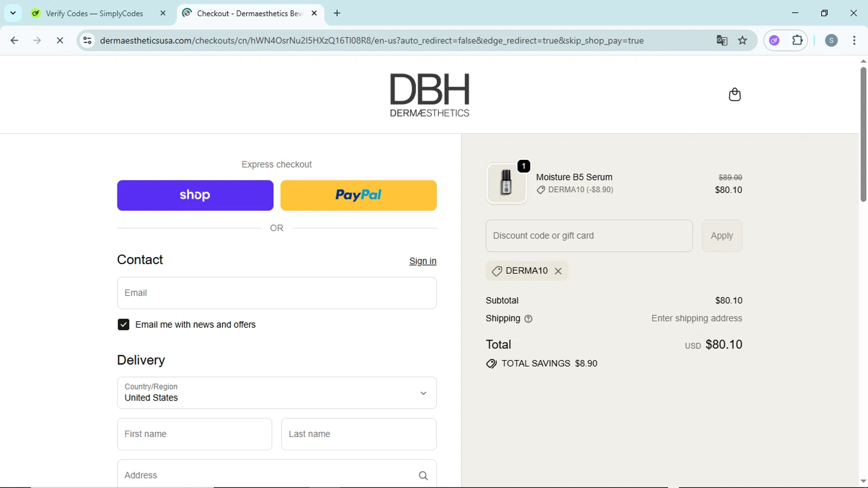This screenshot has width=868, height=488.
Task: Click the address search magnifier icon
Action: [423, 475]
